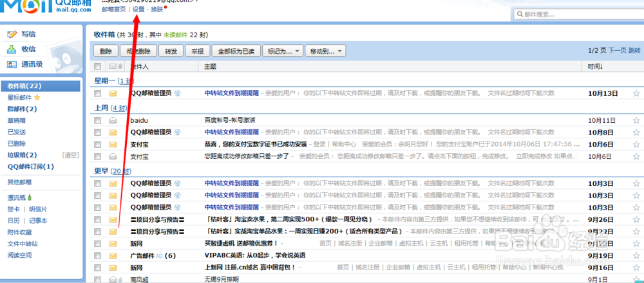Click the magnifier icon in the mail search box

click(519, 14)
